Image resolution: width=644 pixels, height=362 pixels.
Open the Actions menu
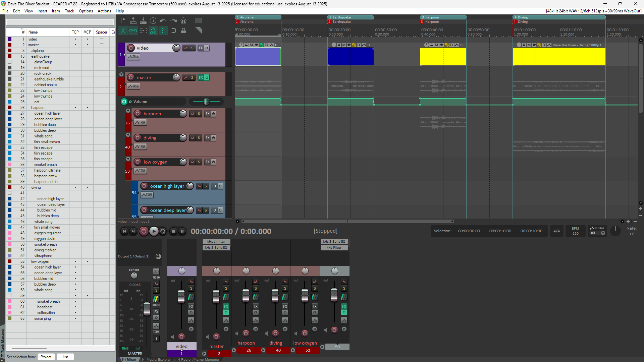click(x=104, y=11)
